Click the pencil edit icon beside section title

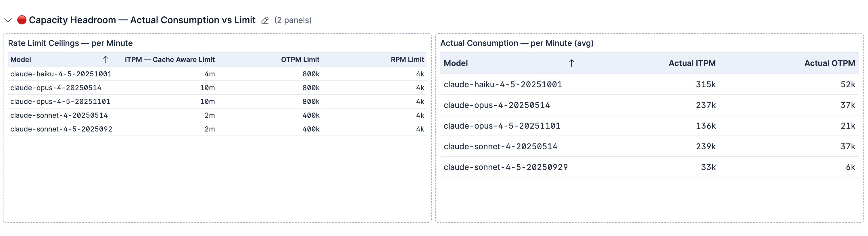[265, 20]
